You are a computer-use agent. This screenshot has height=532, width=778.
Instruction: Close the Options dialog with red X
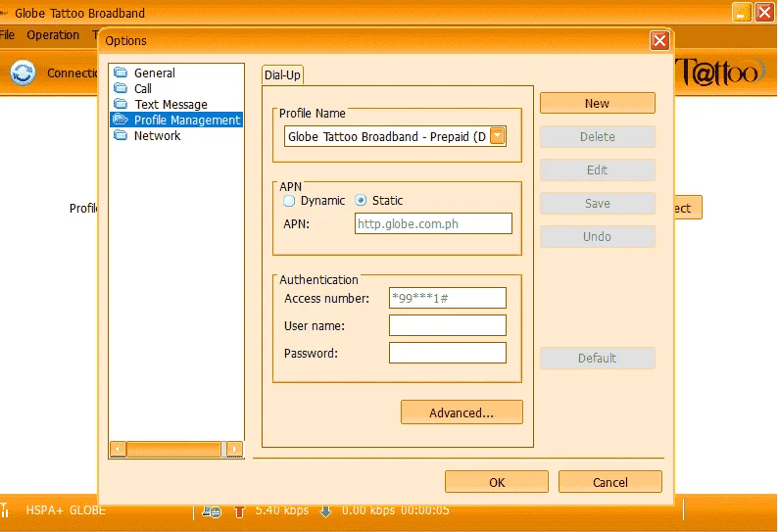(659, 41)
